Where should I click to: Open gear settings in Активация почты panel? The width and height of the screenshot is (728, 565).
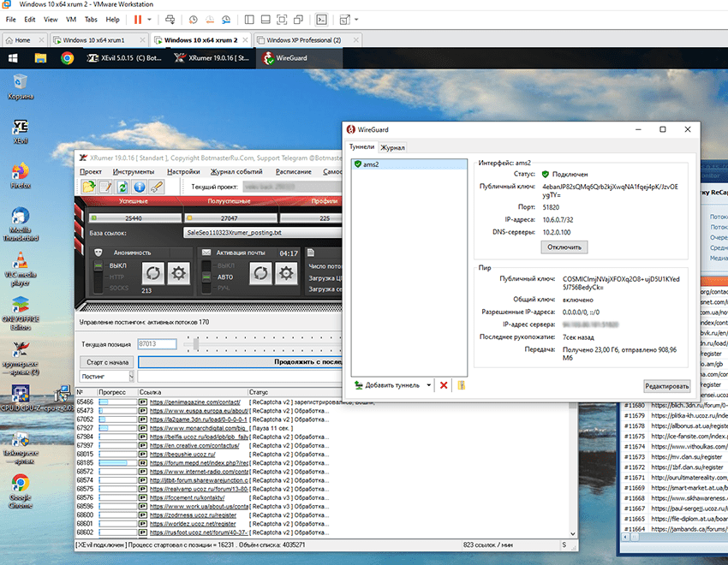point(286,273)
